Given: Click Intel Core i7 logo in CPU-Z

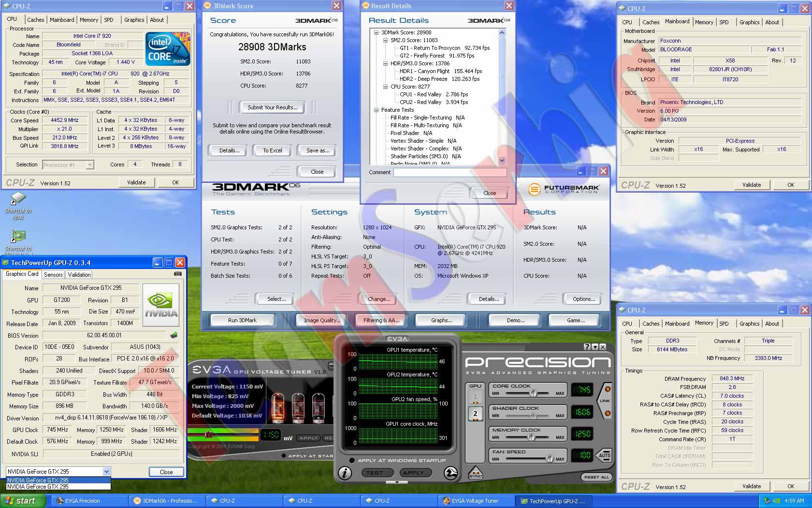Looking at the screenshot, I should coord(168,48).
